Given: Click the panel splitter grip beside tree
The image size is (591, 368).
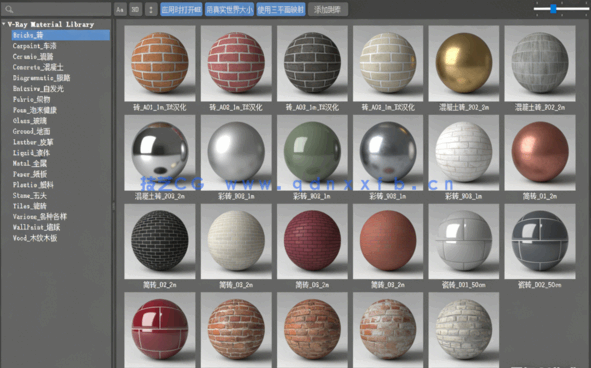Looking at the screenshot, I should pyautogui.click(x=113, y=206).
